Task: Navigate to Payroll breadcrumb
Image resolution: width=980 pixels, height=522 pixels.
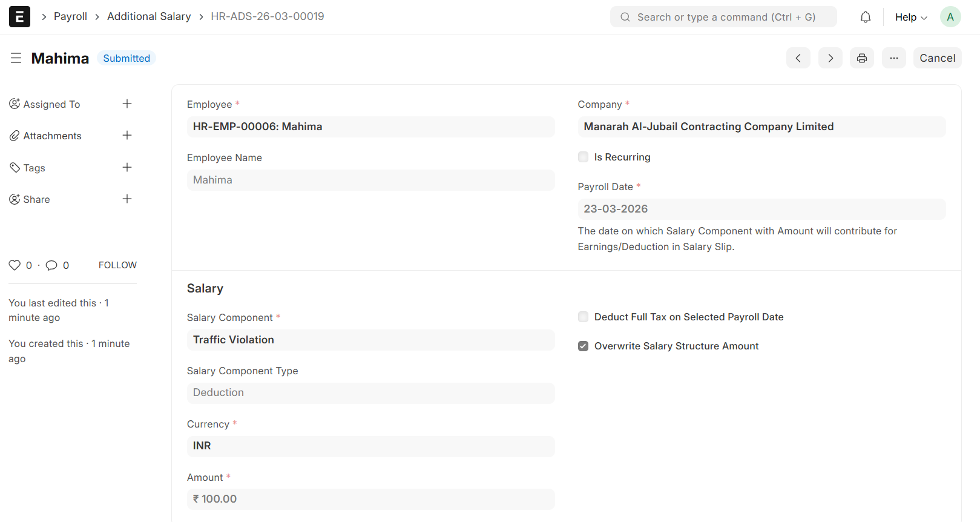Action: tap(70, 17)
